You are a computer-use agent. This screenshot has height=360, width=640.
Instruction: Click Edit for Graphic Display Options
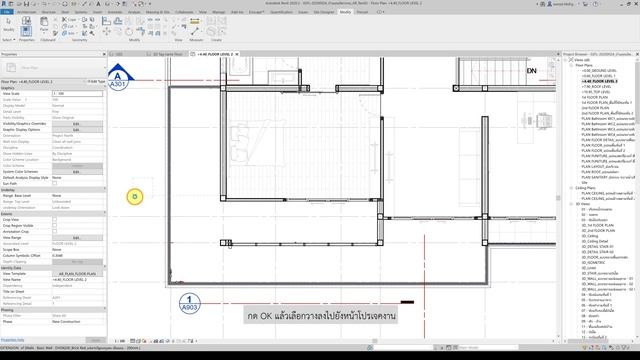[x=77, y=130]
